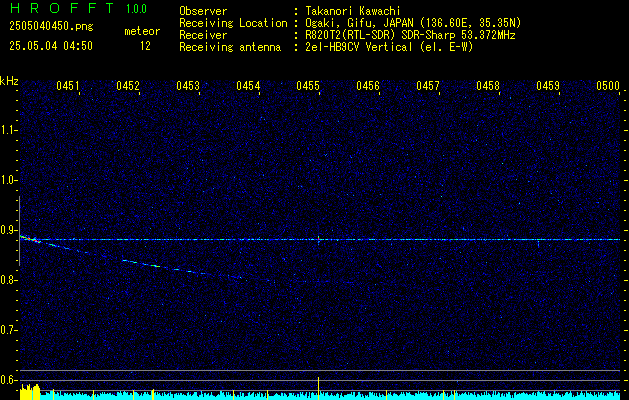Click time marker 0451
The height and width of the screenshot is (400, 629).
67,85
